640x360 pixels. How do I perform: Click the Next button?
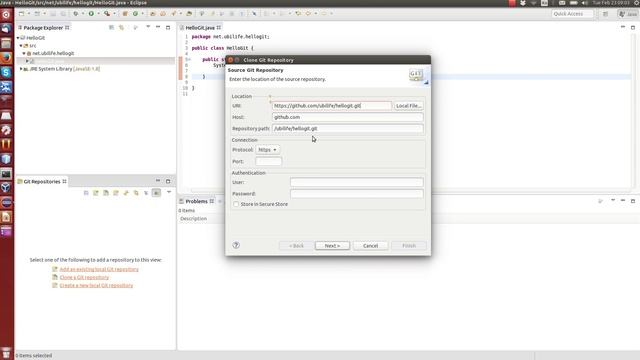332,246
